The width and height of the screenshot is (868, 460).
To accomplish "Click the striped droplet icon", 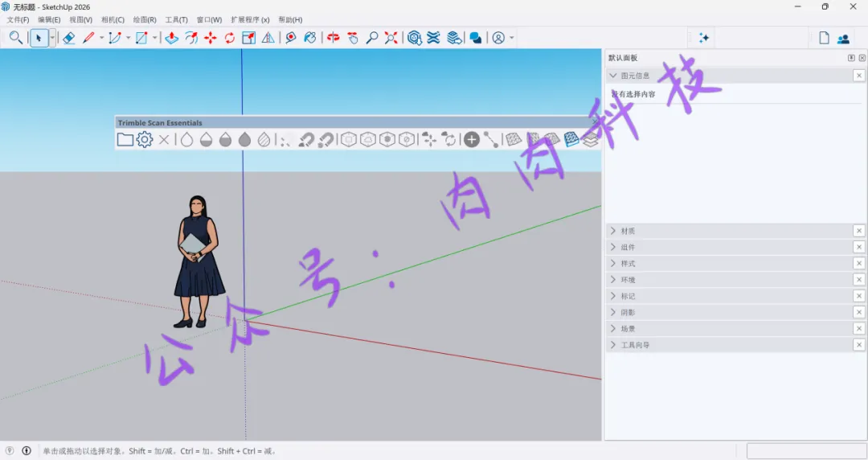I will [x=264, y=140].
